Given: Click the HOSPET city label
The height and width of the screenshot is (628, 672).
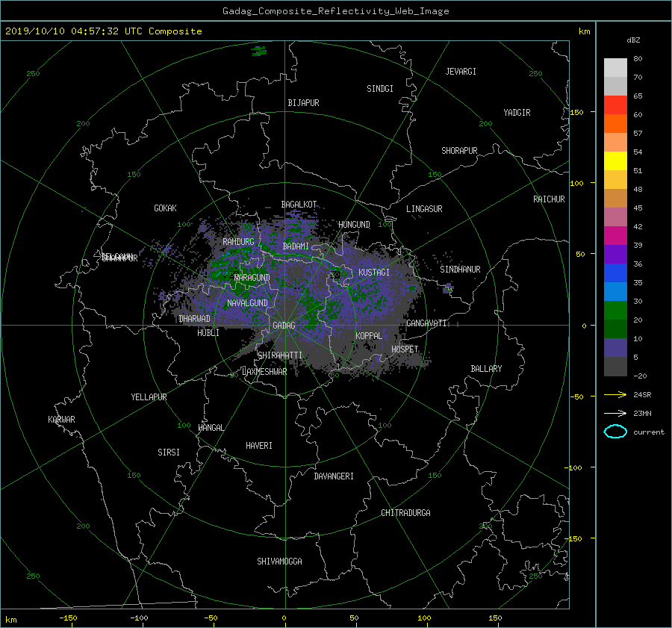Looking at the screenshot, I should pos(405,349).
